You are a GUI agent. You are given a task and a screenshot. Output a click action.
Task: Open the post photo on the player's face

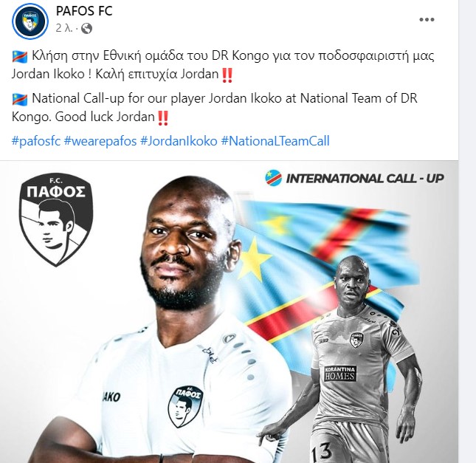pos(185,243)
